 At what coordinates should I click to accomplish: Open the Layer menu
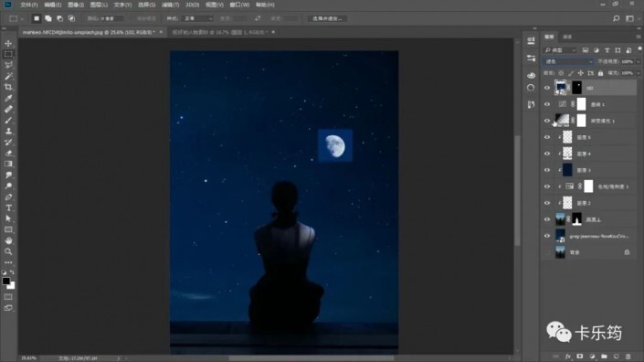point(99,5)
